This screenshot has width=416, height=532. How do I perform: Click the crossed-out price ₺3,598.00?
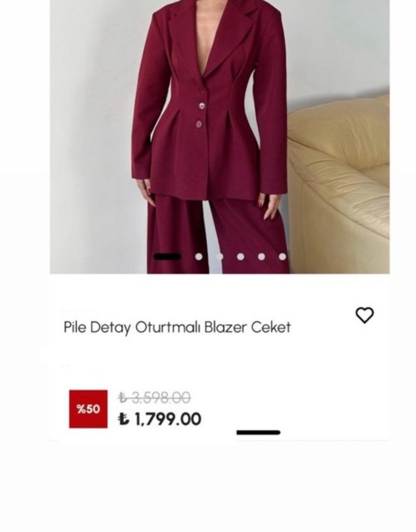click(x=154, y=397)
